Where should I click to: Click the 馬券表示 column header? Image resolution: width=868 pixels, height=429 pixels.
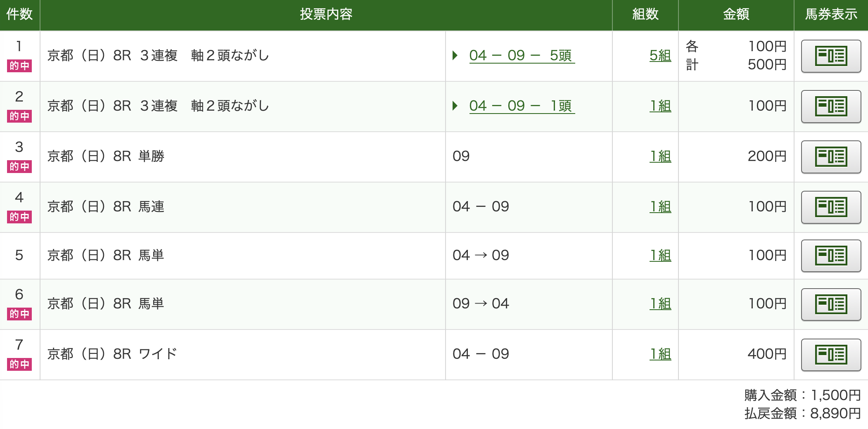click(x=830, y=14)
